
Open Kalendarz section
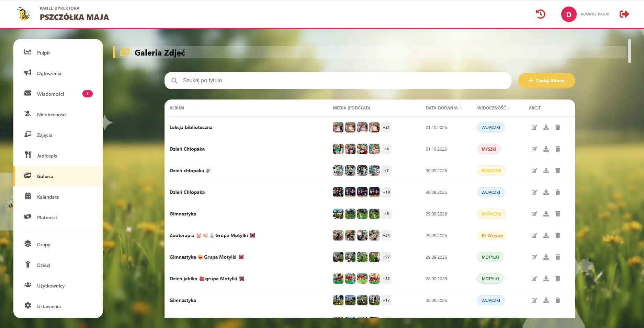coord(58,197)
